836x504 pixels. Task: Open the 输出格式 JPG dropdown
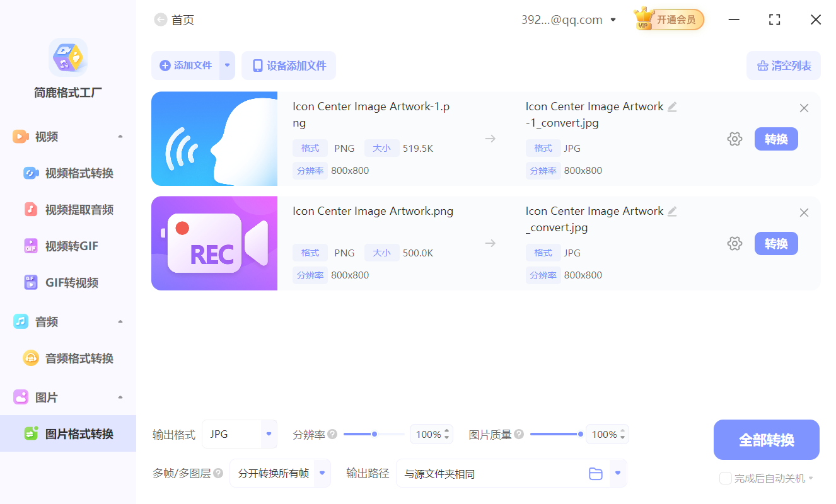(x=240, y=434)
